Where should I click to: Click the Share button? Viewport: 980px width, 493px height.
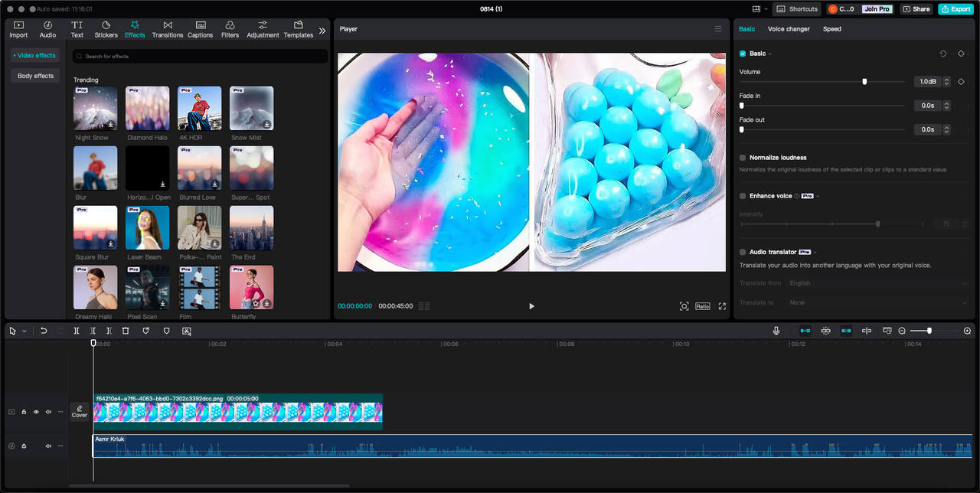coord(916,9)
